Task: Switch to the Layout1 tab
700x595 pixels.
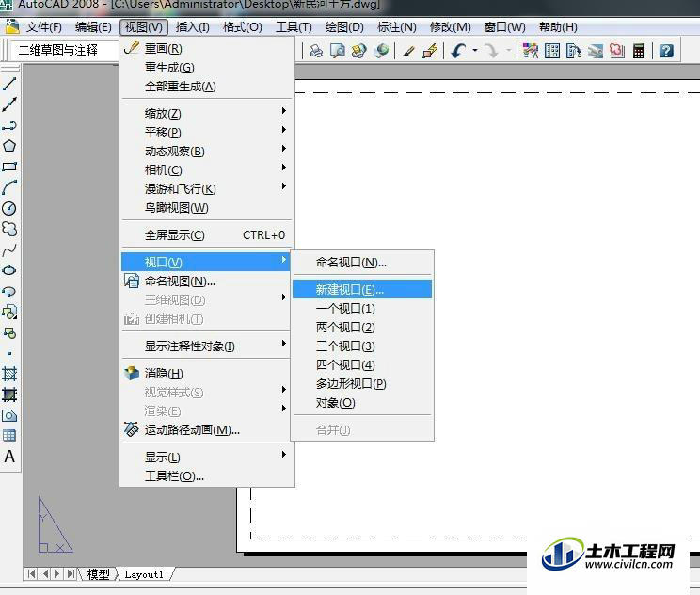Action: 145,574
